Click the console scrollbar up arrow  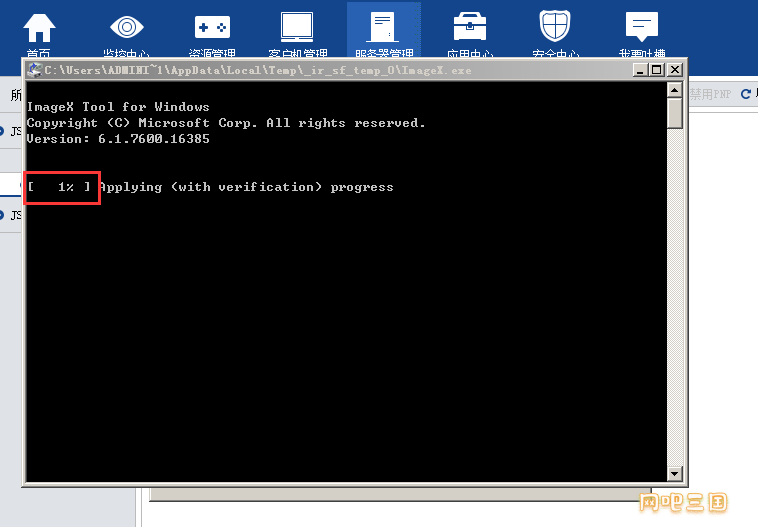pos(674,90)
